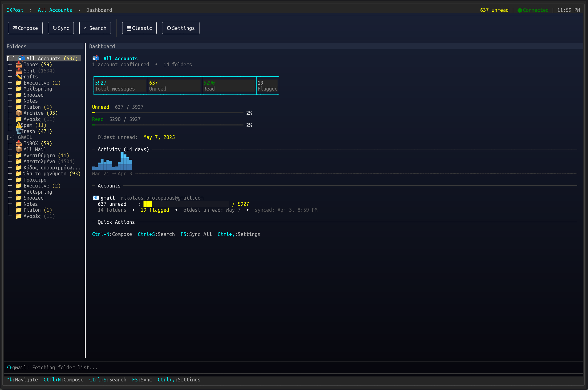
Task: Click the Settings gear icon
Action: point(169,28)
